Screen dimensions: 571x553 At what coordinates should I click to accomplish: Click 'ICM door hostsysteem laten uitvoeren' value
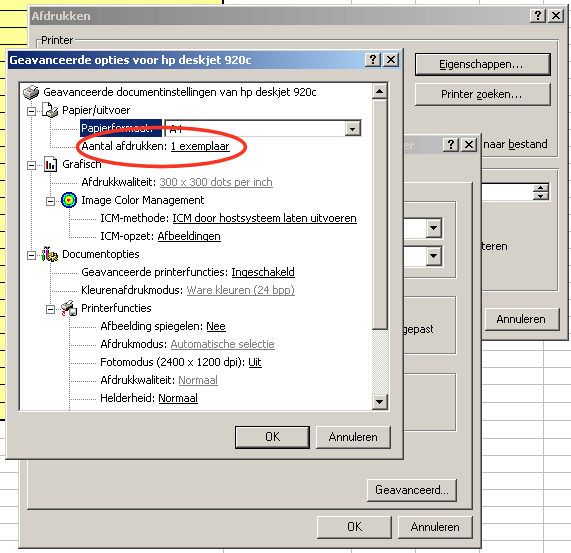tap(264, 218)
